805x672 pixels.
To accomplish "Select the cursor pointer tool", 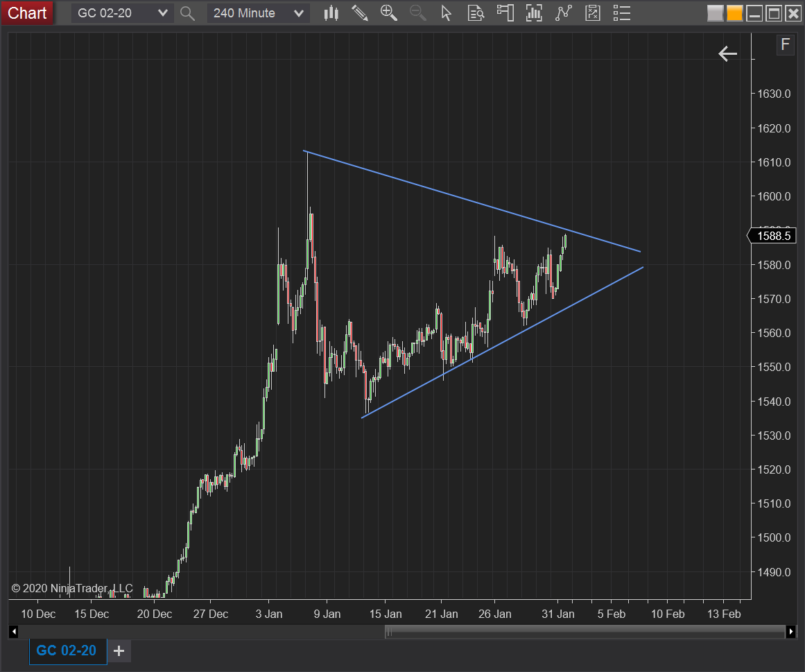I will [x=446, y=13].
